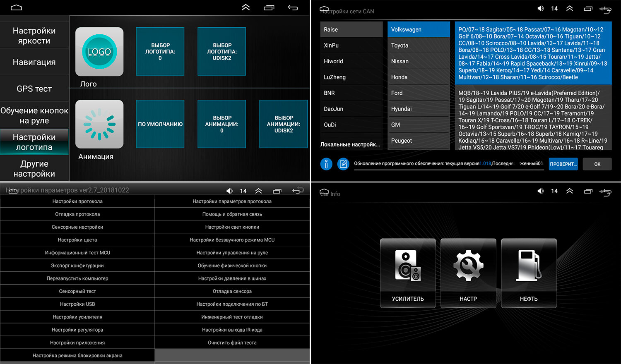Click the OK button in CAN settings
Screen dimensions: 621x364
coord(597,164)
